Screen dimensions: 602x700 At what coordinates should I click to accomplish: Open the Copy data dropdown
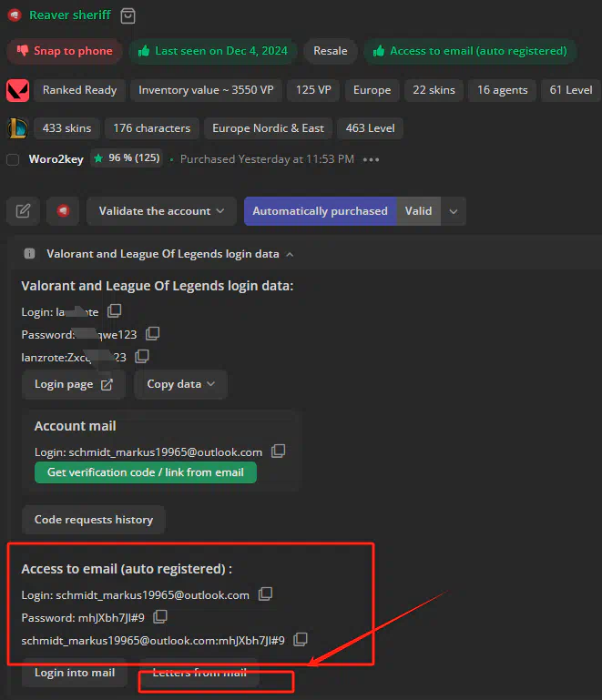click(181, 384)
